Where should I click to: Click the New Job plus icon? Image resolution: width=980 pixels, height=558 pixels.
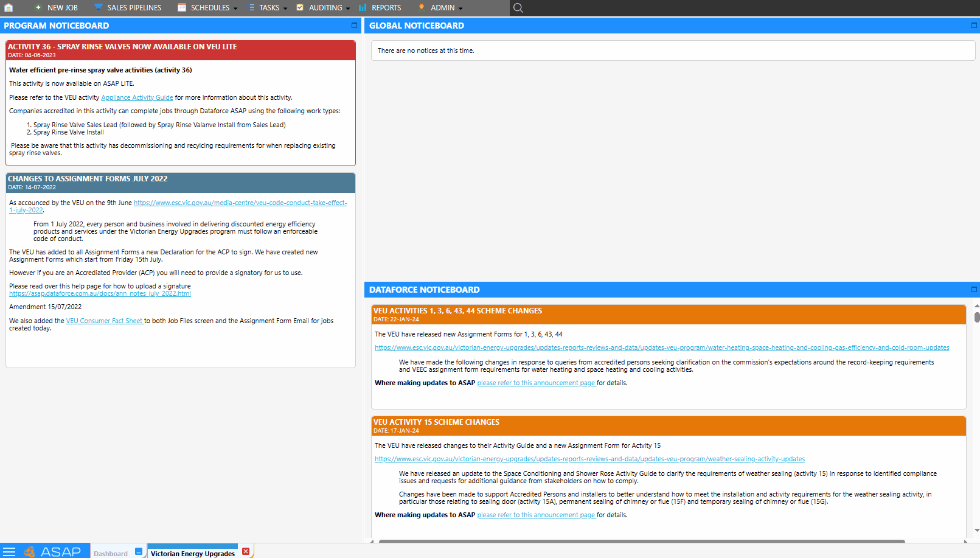coord(38,8)
